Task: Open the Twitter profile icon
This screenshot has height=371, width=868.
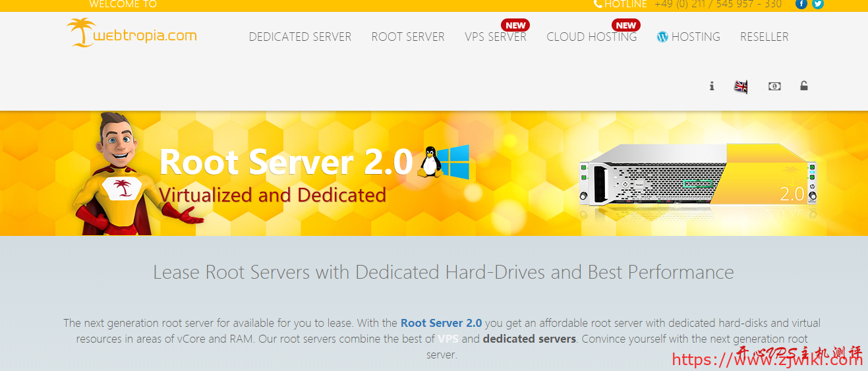Action: pyautogui.click(x=818, y=4)
